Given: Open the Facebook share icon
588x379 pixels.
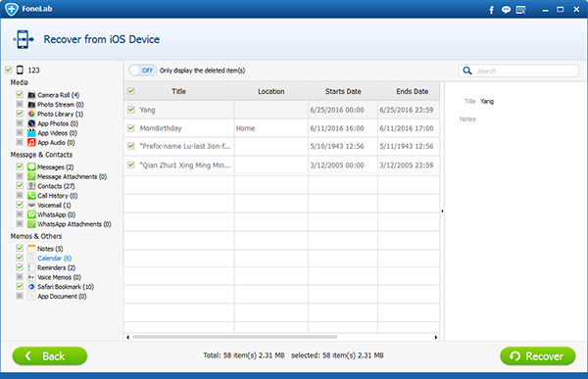Looking at the screenshot, I should pos(491,10).
